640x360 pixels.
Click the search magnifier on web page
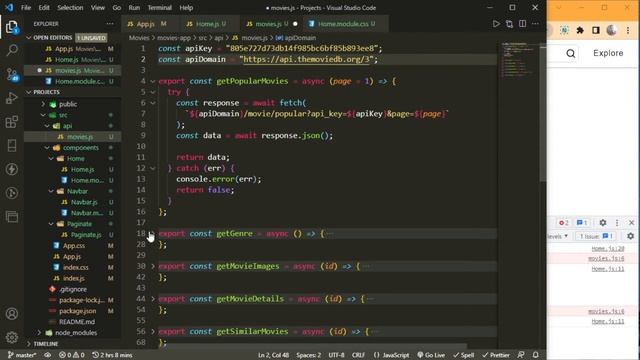(x=571, y=53)
